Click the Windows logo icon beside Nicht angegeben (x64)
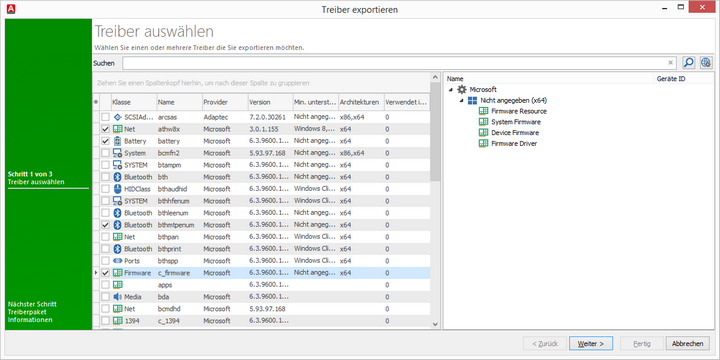The height and width of the screenshot is (360, 720). (x=472, y=100)
